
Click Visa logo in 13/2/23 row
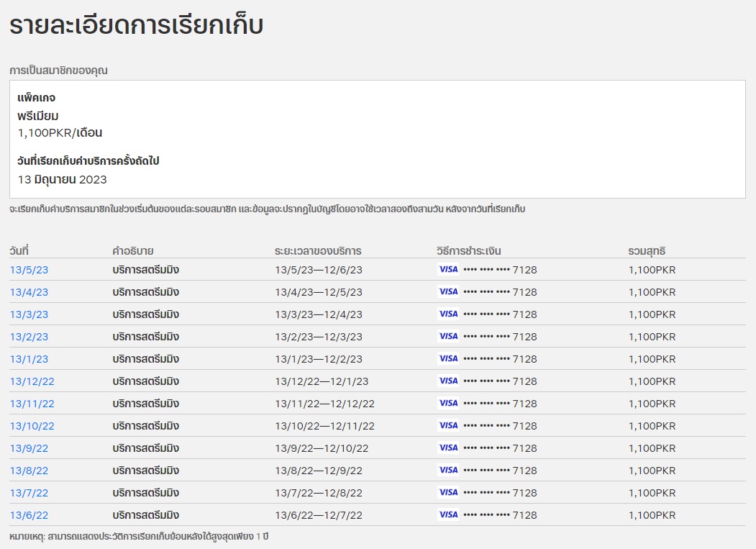(448, 336)
